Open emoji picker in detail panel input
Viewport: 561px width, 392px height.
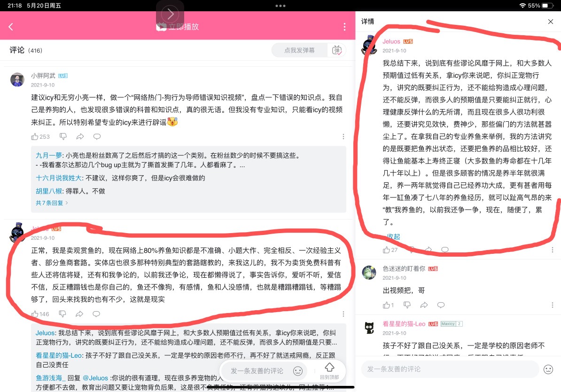coord(548,369)
